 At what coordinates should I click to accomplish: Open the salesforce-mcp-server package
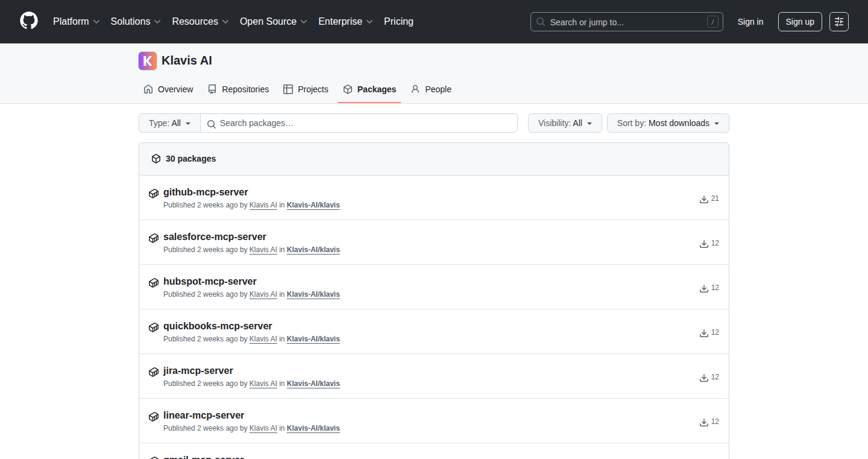(x=215, y=237)
